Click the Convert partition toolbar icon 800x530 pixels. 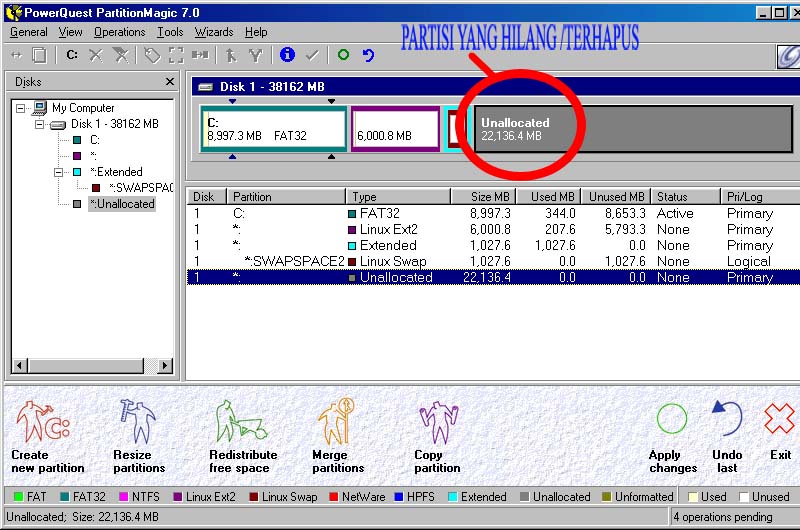tap(200, 55)
